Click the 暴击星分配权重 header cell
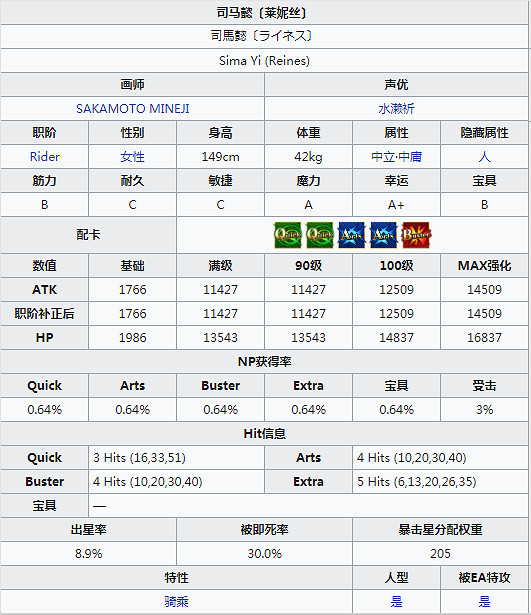531x615 pixels. [x=440, y=530]
